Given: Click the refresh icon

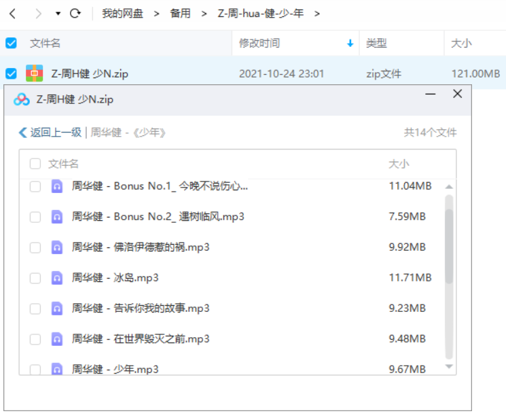Looking at the screenshot, I should coord(75,14).
